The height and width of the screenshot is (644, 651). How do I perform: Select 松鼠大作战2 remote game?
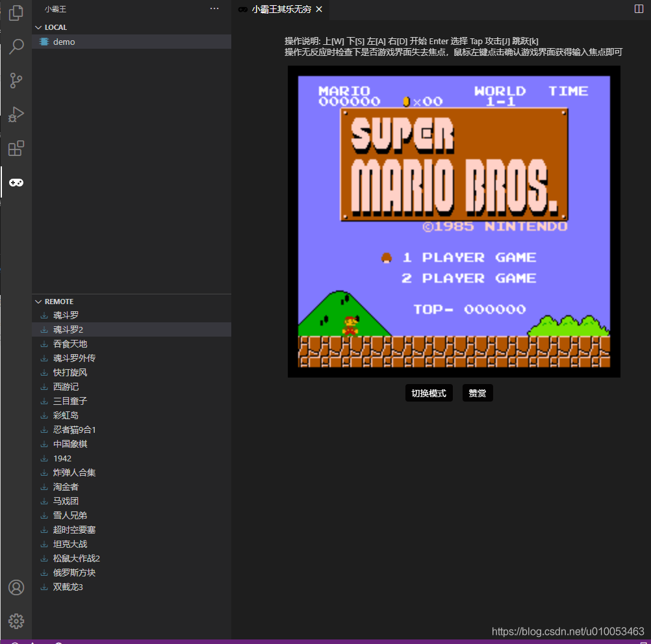coord(132,559)
